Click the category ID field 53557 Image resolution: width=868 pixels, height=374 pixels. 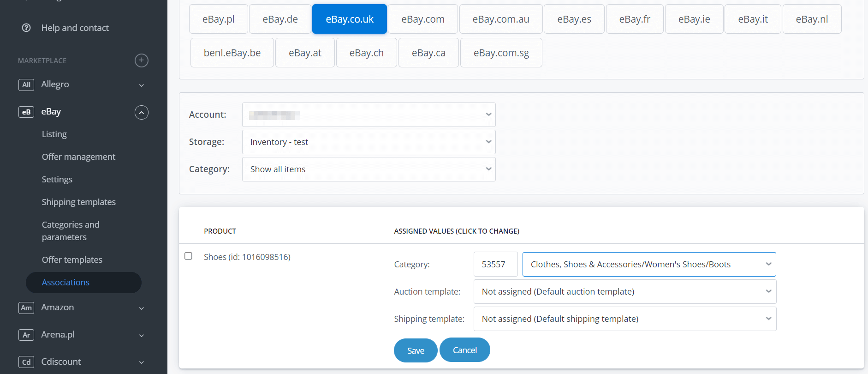496,264
